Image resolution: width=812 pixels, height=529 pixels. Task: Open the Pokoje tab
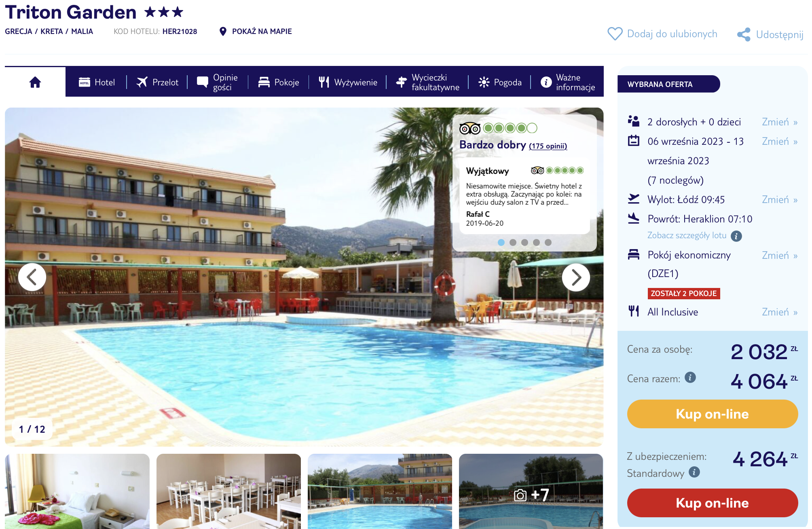tap(279, 82)
